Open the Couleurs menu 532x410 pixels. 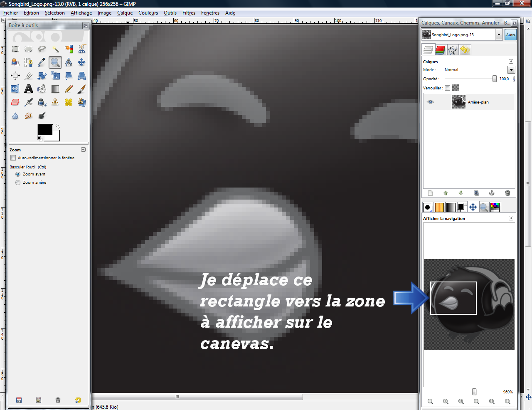click(148, 13)
